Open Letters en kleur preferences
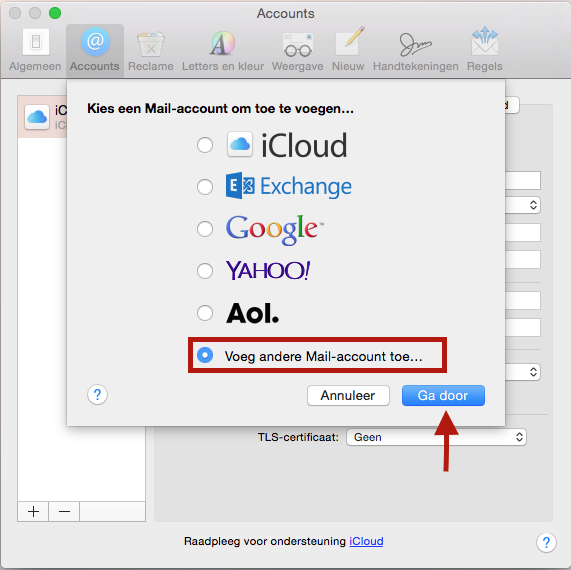571x570 pixels. click(223, 50)
